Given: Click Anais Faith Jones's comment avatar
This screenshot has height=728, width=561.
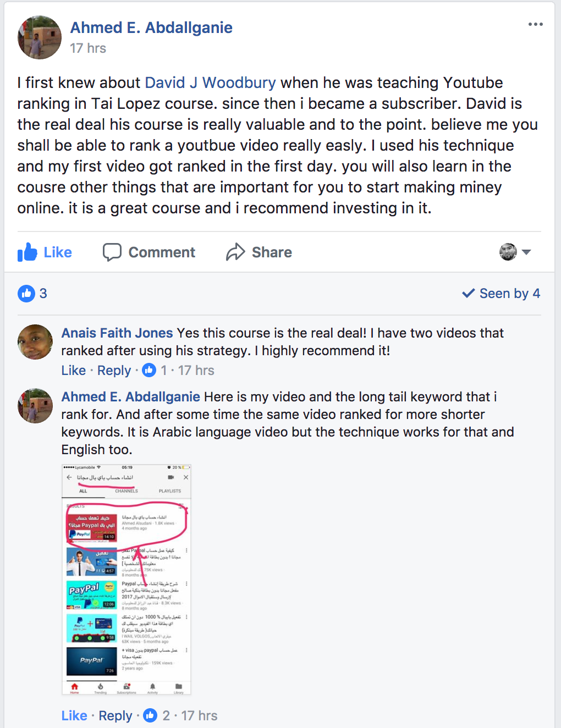Looking at the screenshot, I should (x=35, y=342).
